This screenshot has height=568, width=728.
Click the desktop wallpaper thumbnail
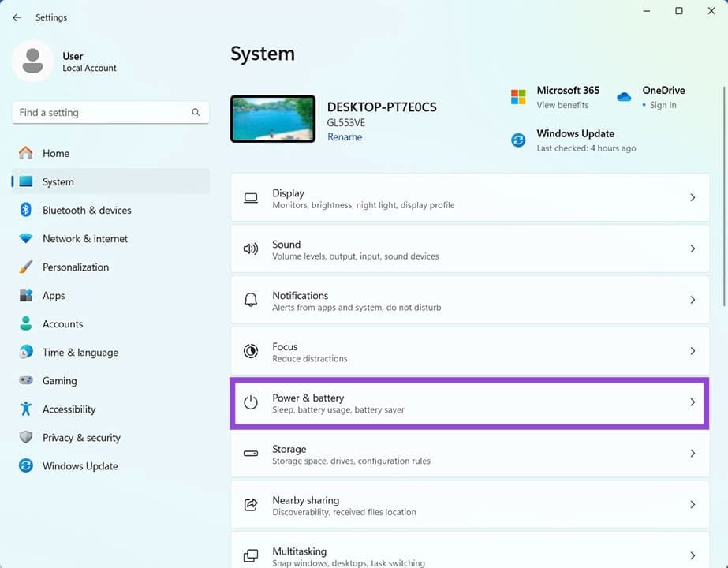coord(272,118)
